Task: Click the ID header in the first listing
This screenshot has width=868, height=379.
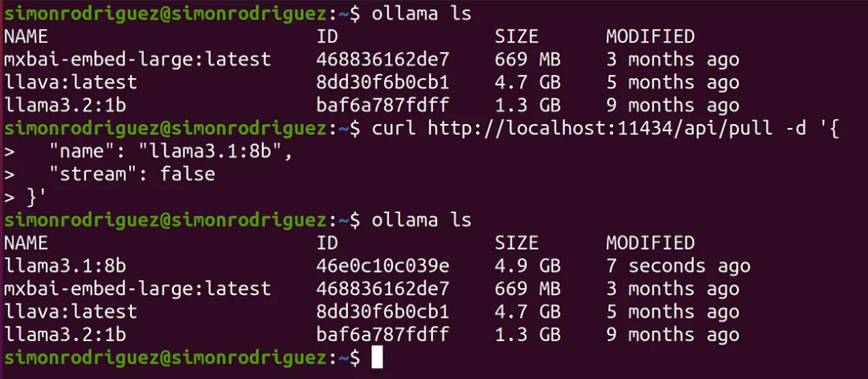Action: [x=327, y=36]
